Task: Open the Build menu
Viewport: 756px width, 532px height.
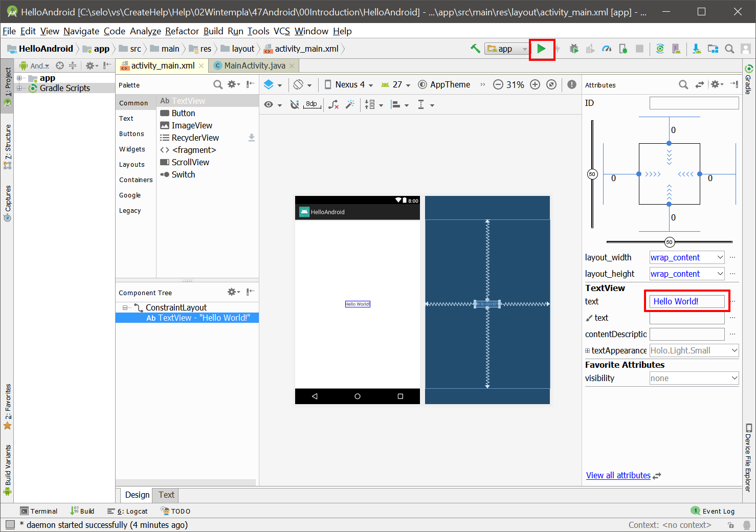Action: coord(213,31)
